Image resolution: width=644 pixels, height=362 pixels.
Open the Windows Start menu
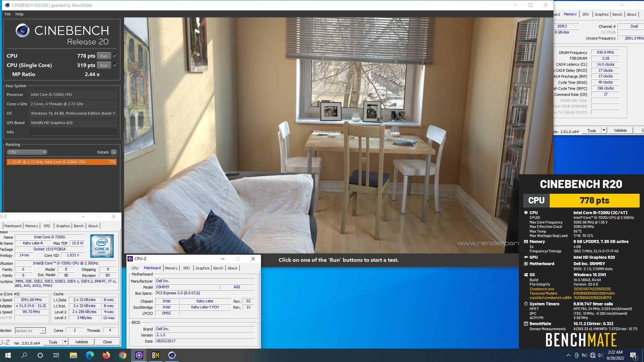(x=8, y=355)
